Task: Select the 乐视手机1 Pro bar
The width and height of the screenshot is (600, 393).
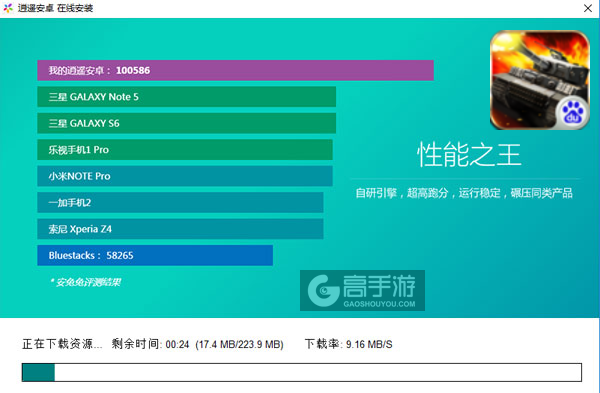Action: (185, 150)
